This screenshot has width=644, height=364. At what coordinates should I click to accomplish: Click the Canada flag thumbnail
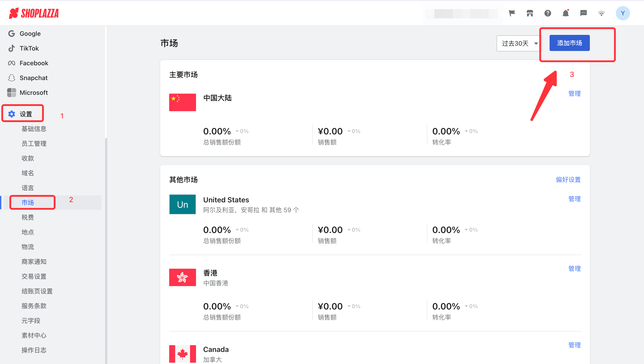pos(182,354)
